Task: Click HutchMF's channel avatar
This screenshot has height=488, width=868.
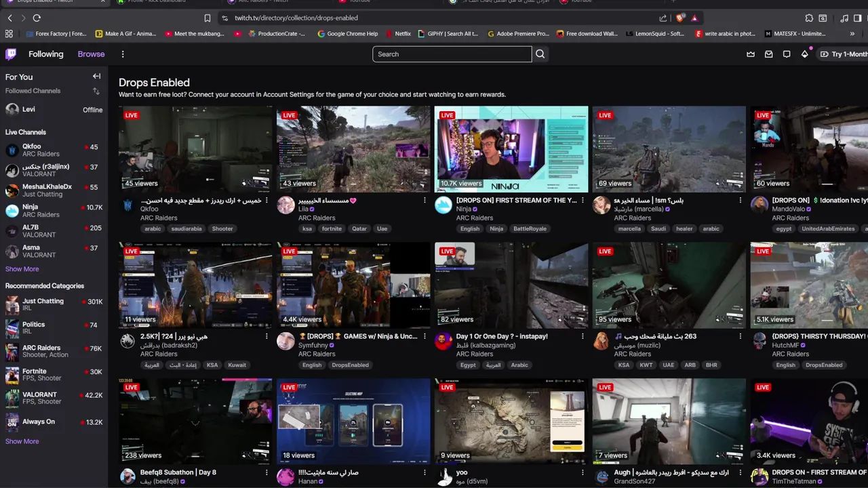Action: [759, 341]
